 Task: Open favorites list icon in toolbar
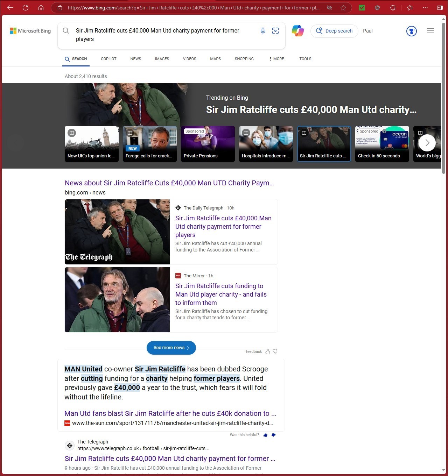point(410,7)
